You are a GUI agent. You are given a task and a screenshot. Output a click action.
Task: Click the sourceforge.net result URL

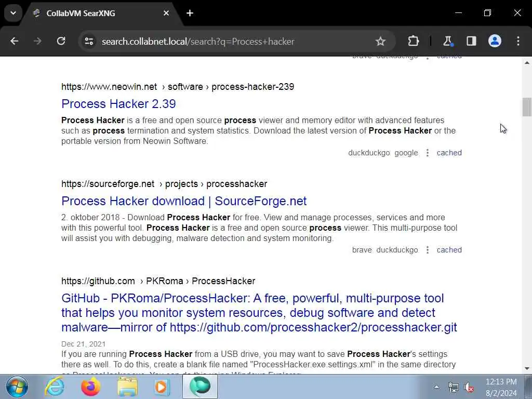[x=164, y=184]
